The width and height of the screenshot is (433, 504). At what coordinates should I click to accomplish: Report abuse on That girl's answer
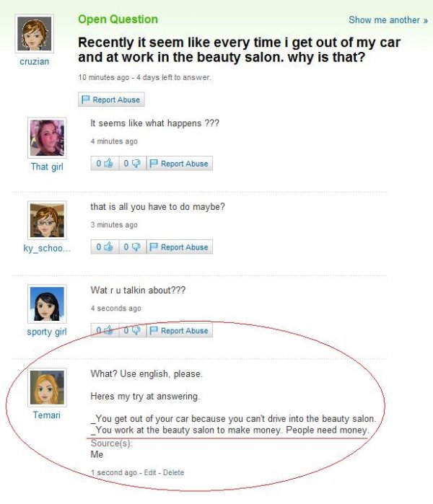pyautogui.click(x=180, y=163)
